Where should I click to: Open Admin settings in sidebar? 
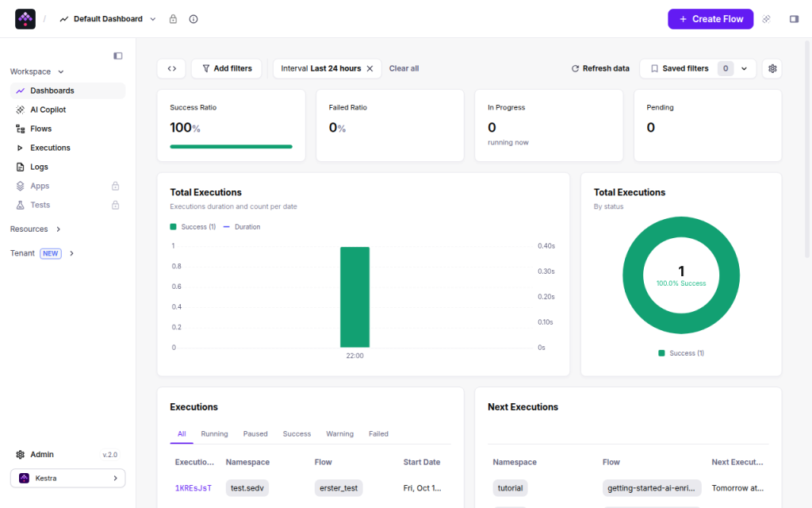click(x=41, y=455)
